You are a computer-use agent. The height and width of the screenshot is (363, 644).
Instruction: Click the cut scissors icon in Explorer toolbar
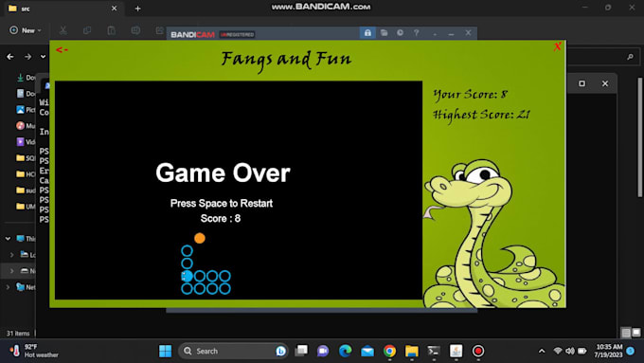[x=63, y=30]
